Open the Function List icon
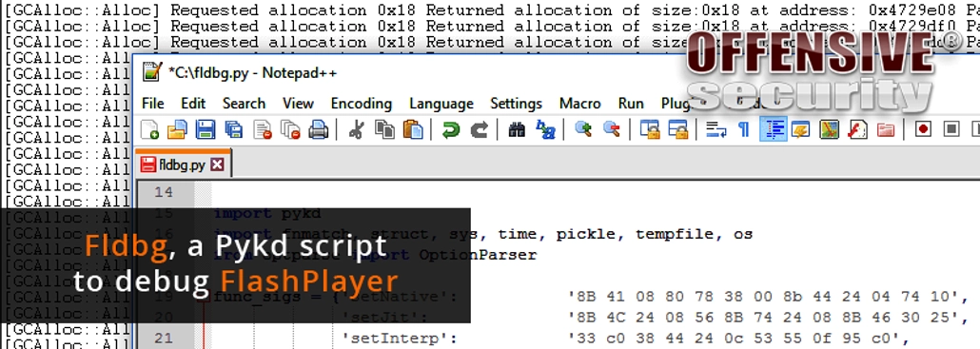Screen dimensions: 980x349 click(x=857, y=129)
